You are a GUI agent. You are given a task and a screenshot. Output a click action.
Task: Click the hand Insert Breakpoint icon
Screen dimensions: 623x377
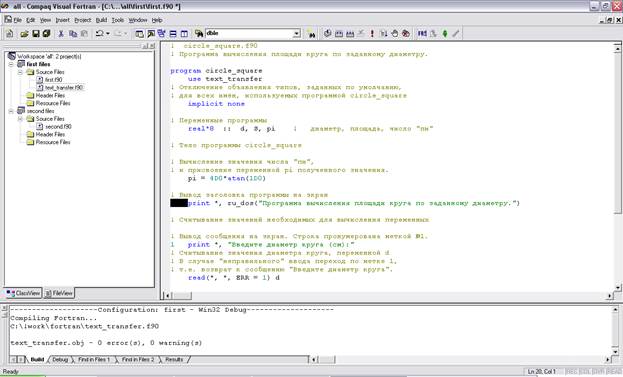click(x=395, y=34)
